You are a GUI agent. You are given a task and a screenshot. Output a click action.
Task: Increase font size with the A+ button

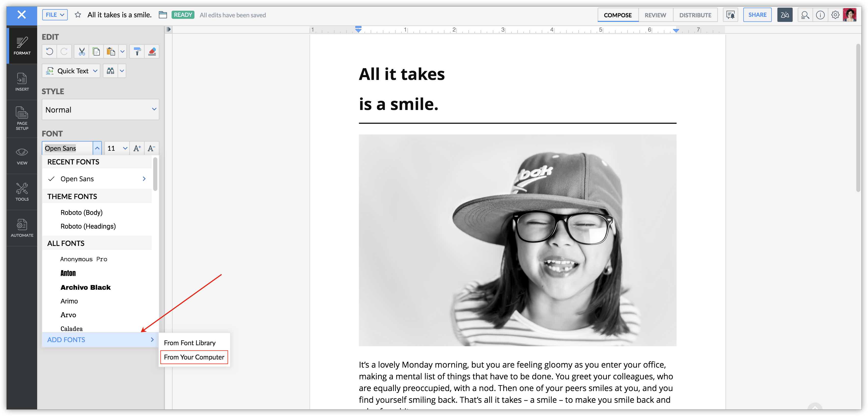pyautogui.click(x=137, y=148)
